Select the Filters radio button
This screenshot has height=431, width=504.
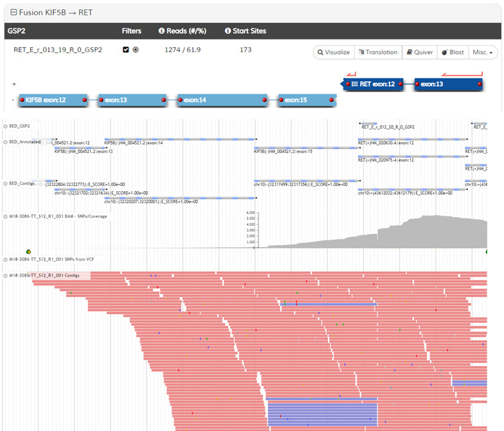tap(136, 50)
